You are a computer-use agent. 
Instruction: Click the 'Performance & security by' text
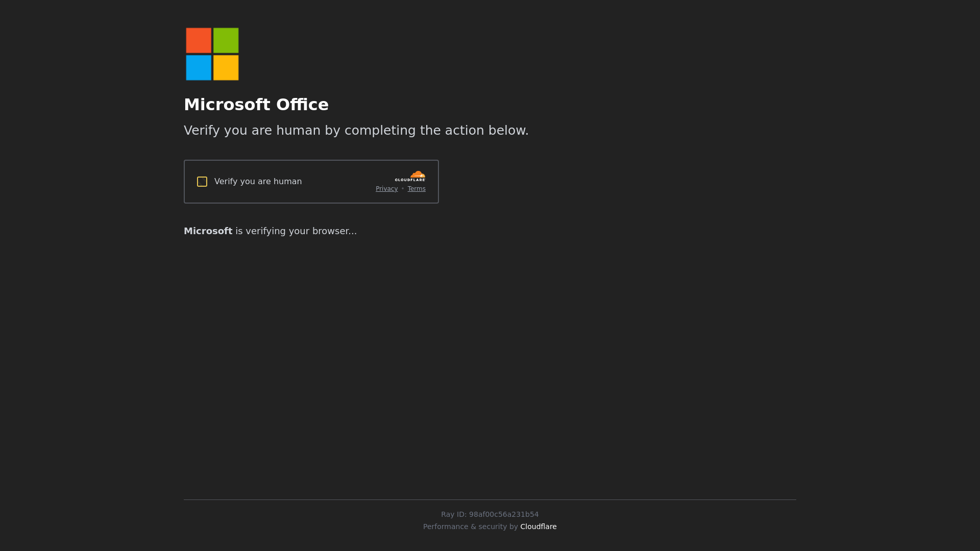470,527
